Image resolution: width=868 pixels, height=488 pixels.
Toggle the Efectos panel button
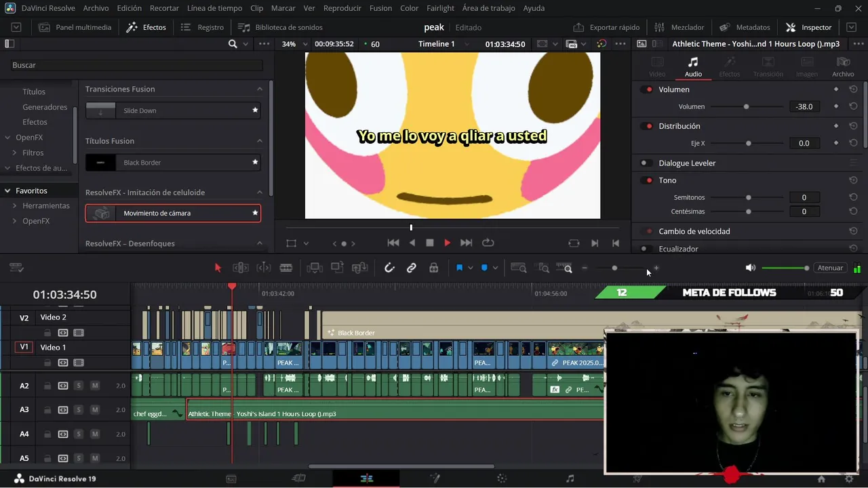click(146, 27)
